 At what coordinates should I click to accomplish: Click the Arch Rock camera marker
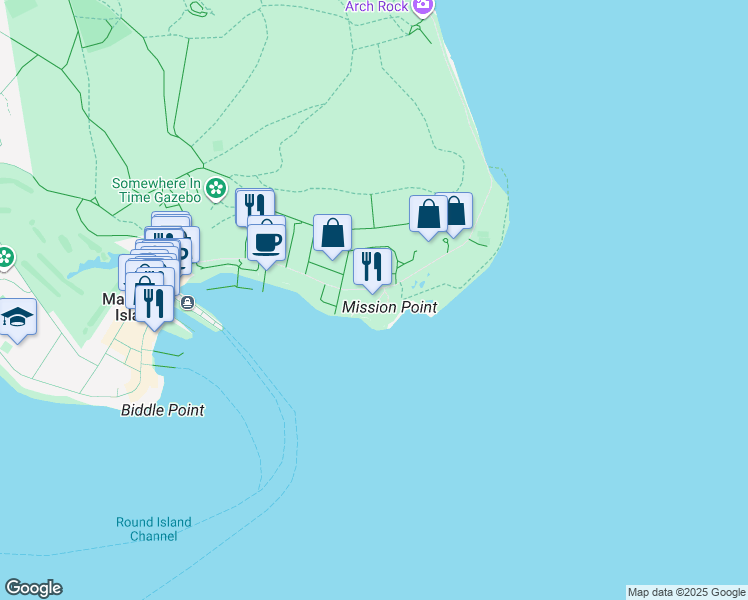423,7
